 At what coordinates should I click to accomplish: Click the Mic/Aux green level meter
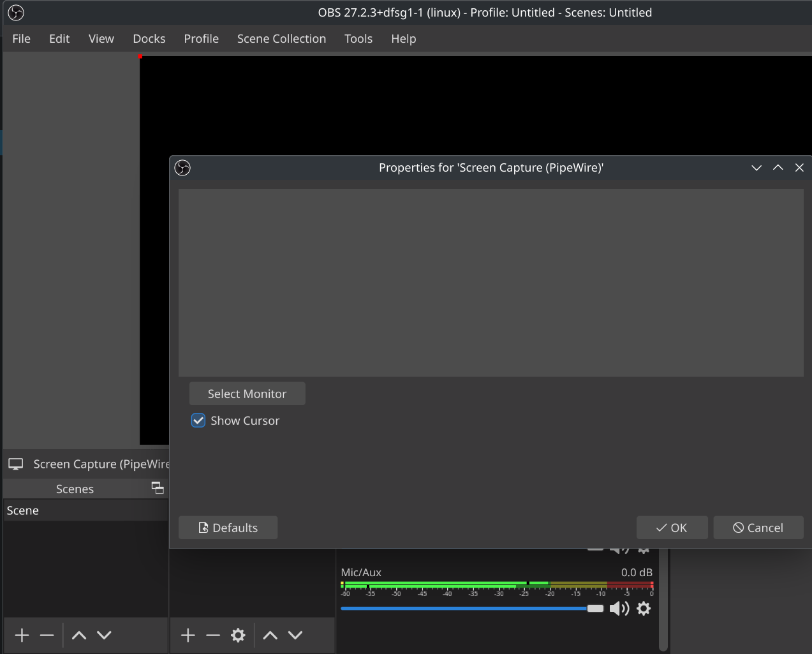click(497, 584)
